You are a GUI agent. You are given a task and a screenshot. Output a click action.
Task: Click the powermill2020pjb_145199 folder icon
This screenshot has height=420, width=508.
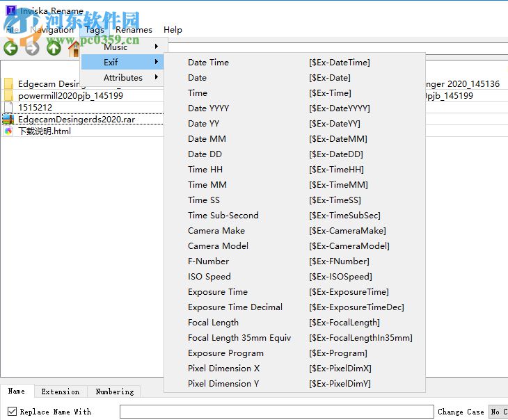click(x=8, y=95)
